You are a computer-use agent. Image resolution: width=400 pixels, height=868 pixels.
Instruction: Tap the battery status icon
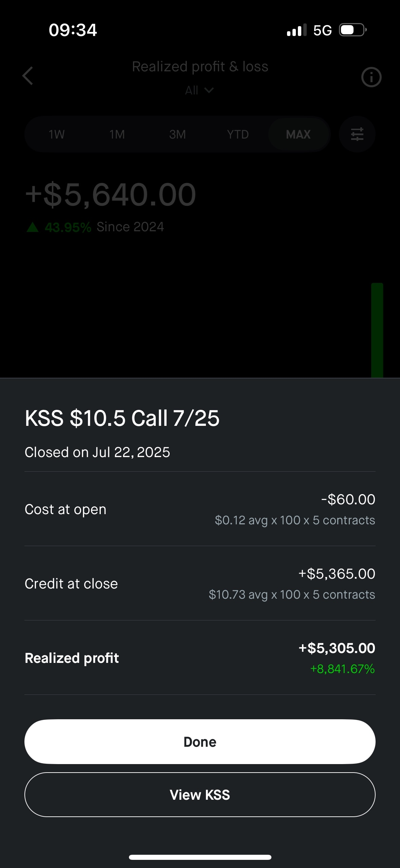click(x=353, y=30)
